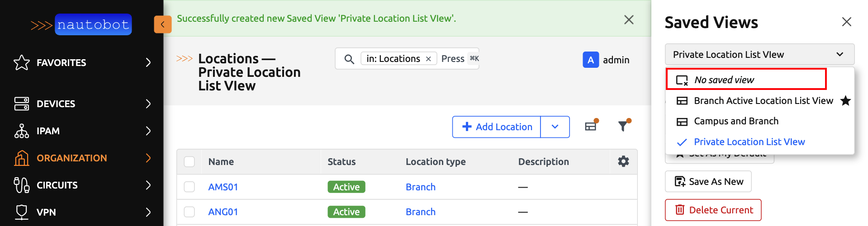Close the Saved Views panel
868x226 pixels.
[846, 22]
